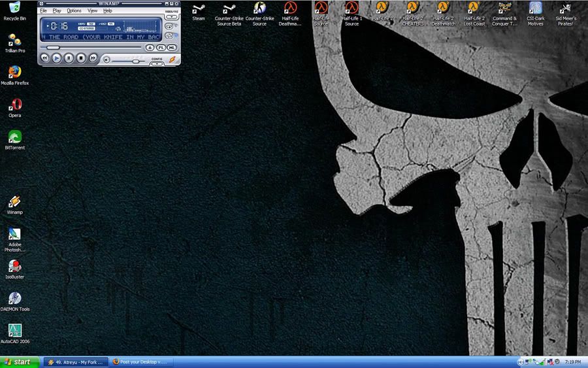Select the Winamp desktop shortcut
This screenshot has height=368, width=588.
pyautogui.click(x=14, y=205)
